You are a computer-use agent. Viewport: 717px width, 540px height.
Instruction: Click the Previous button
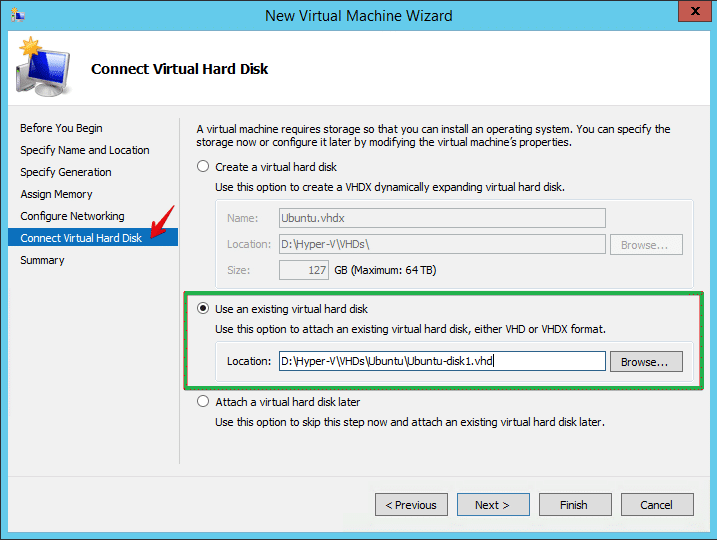click(x=411, y=505)
